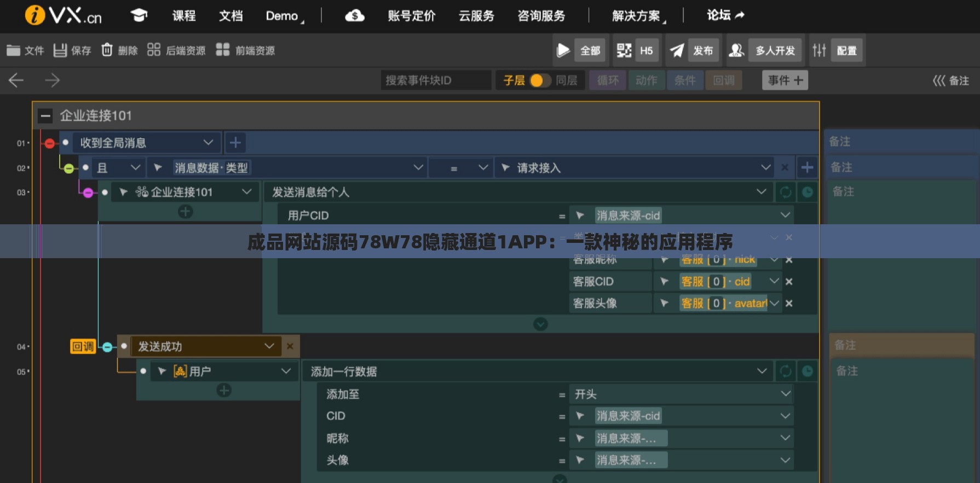The image size is (980, 483).
Task: Remove 客服CID parameter row
Action: (x=789, y=282)
